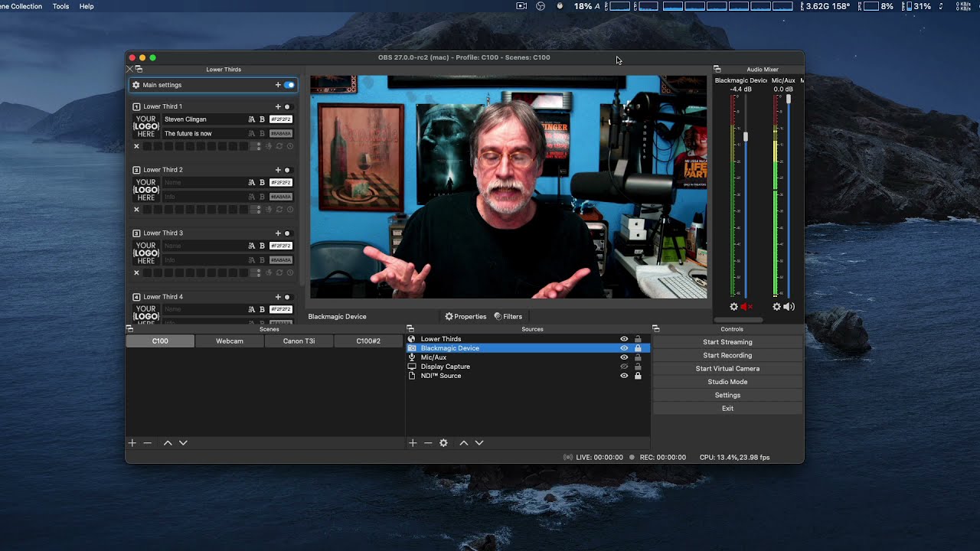The width and height of the screenshot is (980, 551).
Task: Toggle the Lower Third 4 switch
Action: point(288,297)
